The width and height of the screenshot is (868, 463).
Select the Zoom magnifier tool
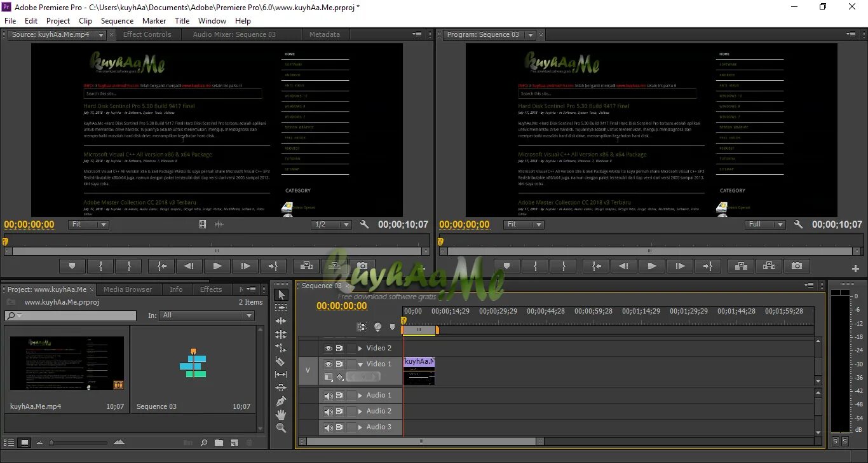click(281, 428)
